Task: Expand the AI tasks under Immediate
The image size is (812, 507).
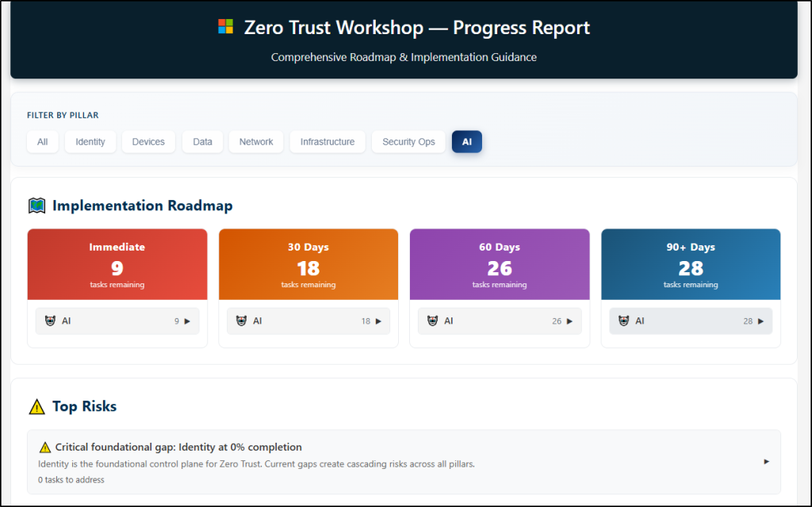Action: (x=117, y=321)
